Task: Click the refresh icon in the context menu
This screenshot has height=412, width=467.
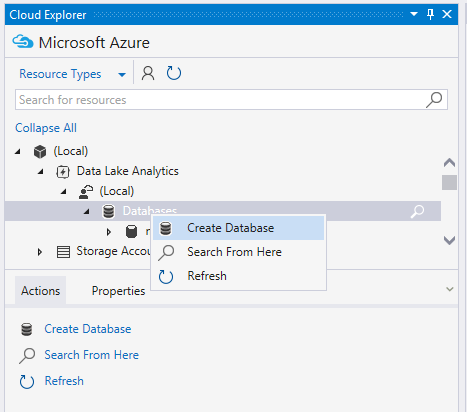Action: (x=166, y=277)
